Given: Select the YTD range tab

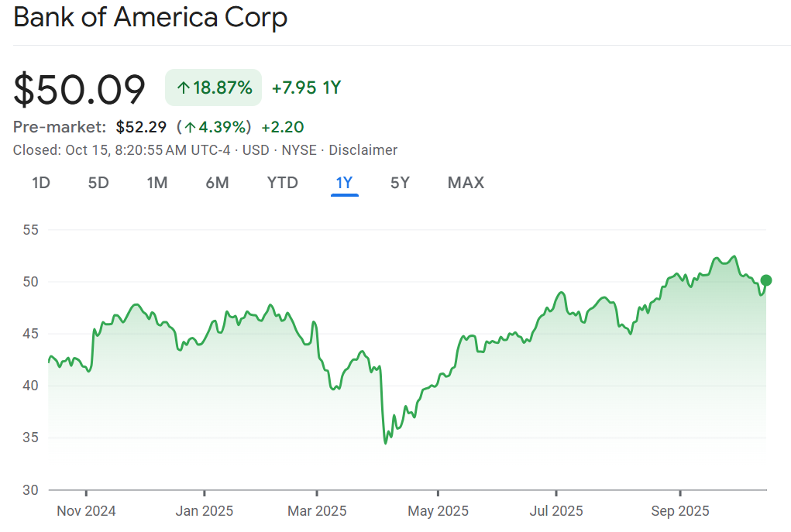Looking at the screenshot, I should tap(282, 183).
